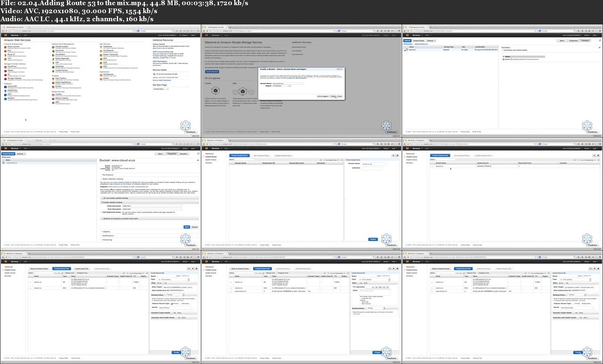Select Primary radio in the www-Primary record frame
The height and width of the screenshot is (364, 603).
pyautogui.click(x=172, y=304)
